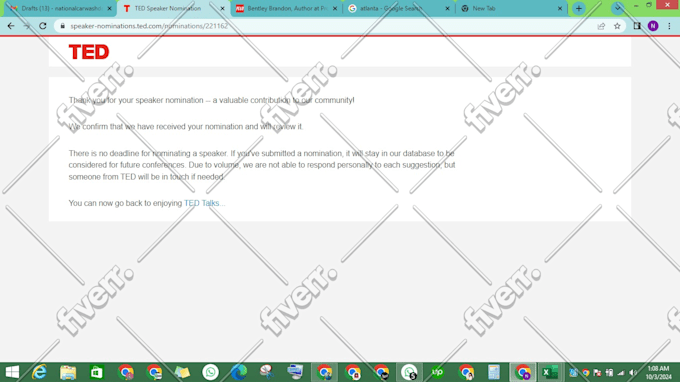This screenshot has width=680, height=382.
Task: Open the volume control in tray
Action: point(633,372)
